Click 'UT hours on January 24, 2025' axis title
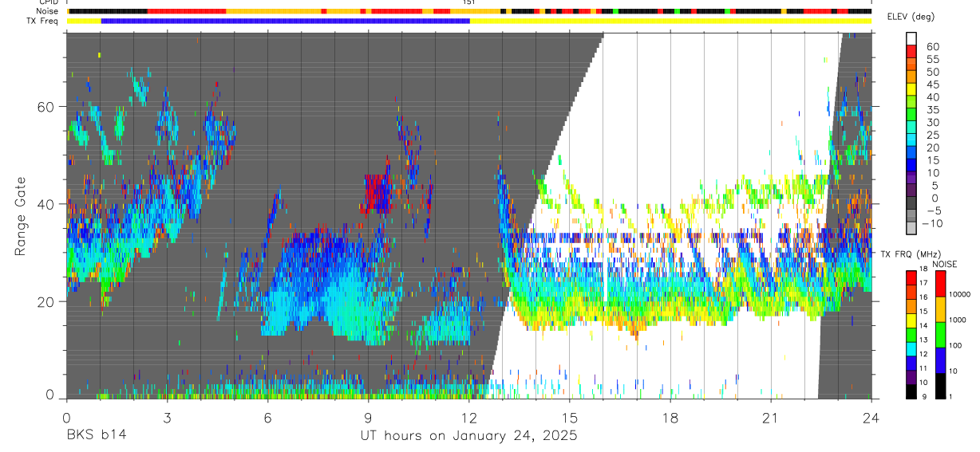This screenshot has width=980, height=452. 468,436
